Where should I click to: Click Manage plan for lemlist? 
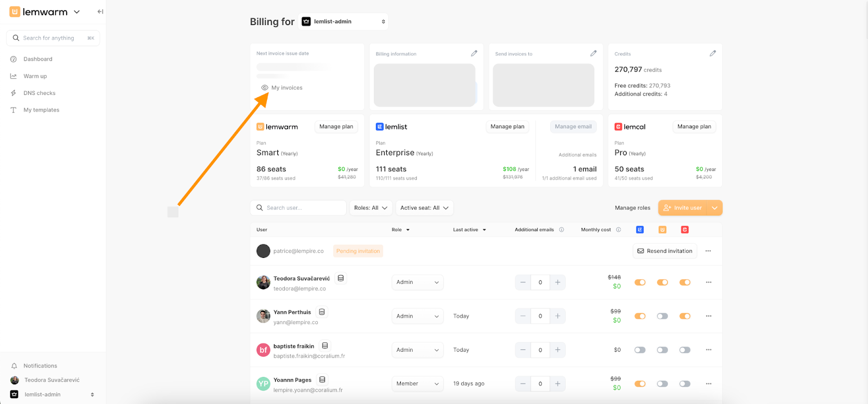pos(507,127)
